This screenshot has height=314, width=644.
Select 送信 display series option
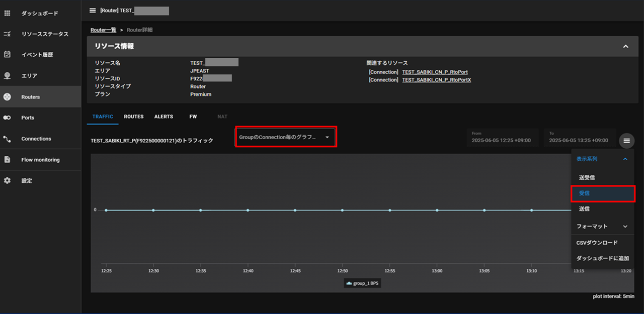(x=584, y=208)
